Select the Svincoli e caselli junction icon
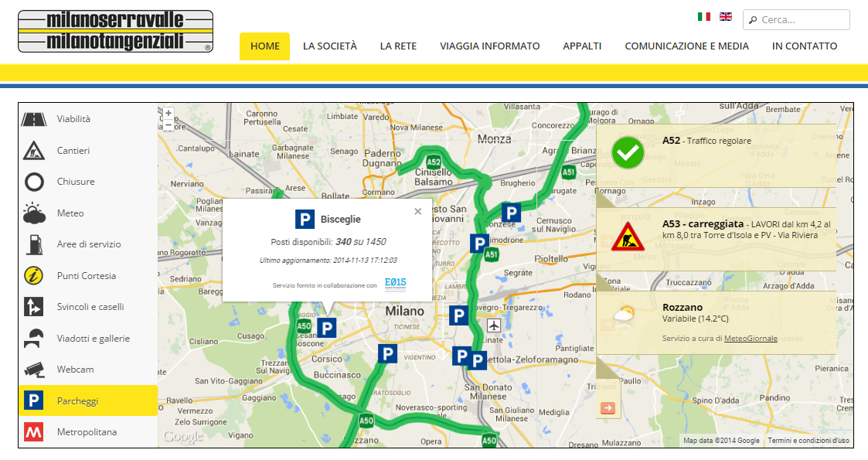This screenshot has height=460, width=868. 34,307
